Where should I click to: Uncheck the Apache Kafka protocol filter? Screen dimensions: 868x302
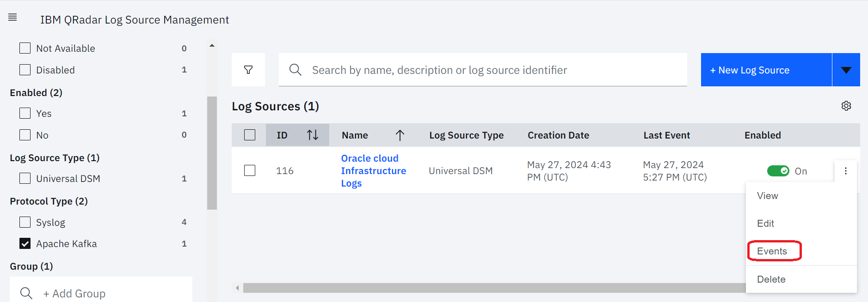(x=25, y=243)
